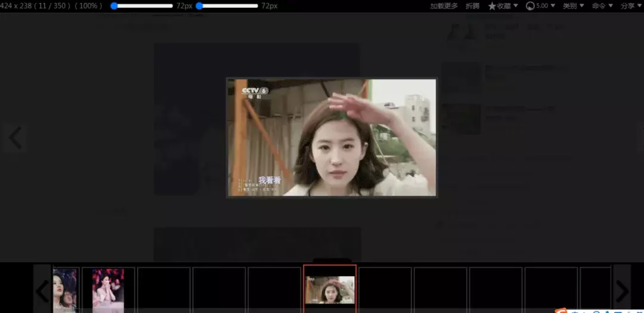Select the first thumbnail in the strip
Image resolution: width=644 pixels, height=313 pixels.
pos(65,290)
